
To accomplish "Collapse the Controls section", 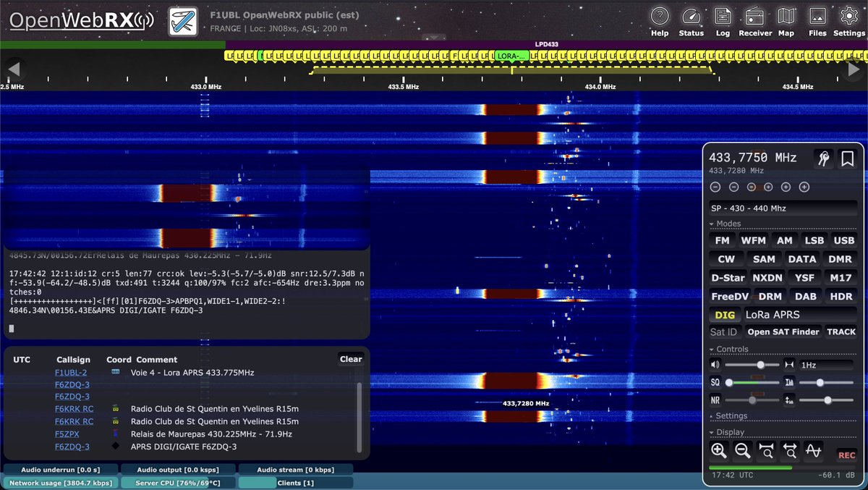I will pos(783,350).
